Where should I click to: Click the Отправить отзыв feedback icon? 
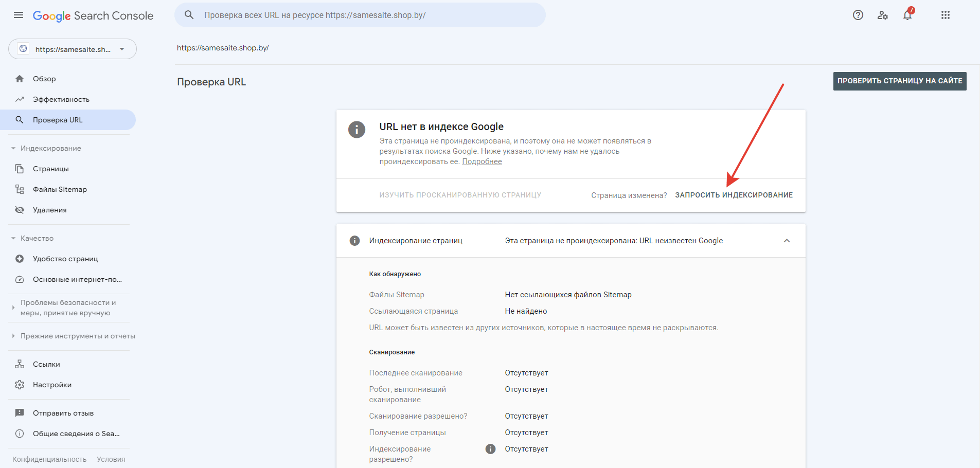pyautogui.click(x=20, y=413)
